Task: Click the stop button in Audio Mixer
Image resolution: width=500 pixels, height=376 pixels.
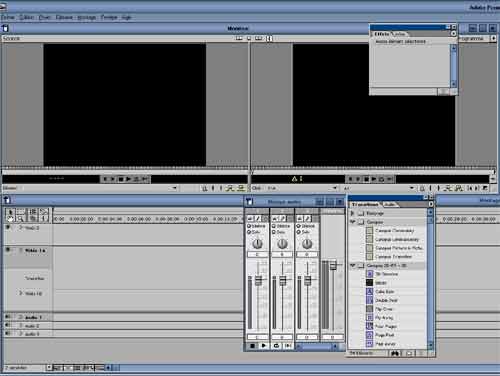Action: coord(252,346)
